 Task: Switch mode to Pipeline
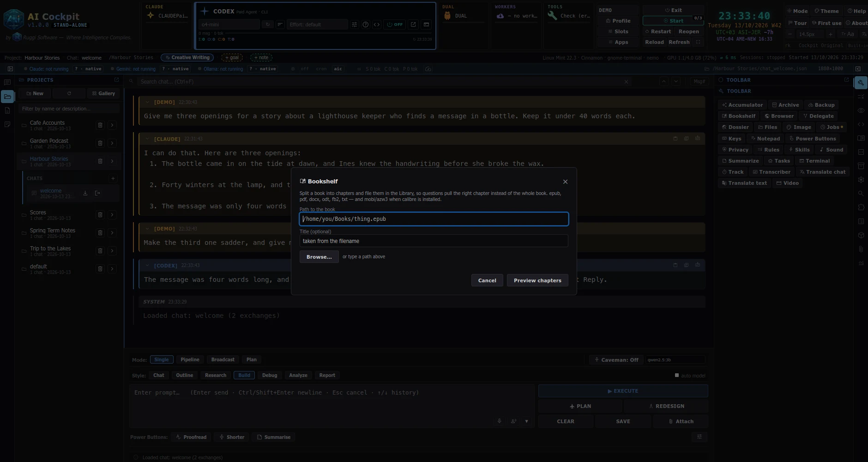click(x=190, y=359)
